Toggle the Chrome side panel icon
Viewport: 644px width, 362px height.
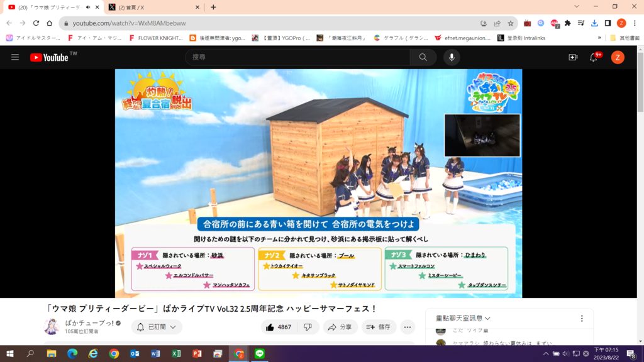coord(608,23)
